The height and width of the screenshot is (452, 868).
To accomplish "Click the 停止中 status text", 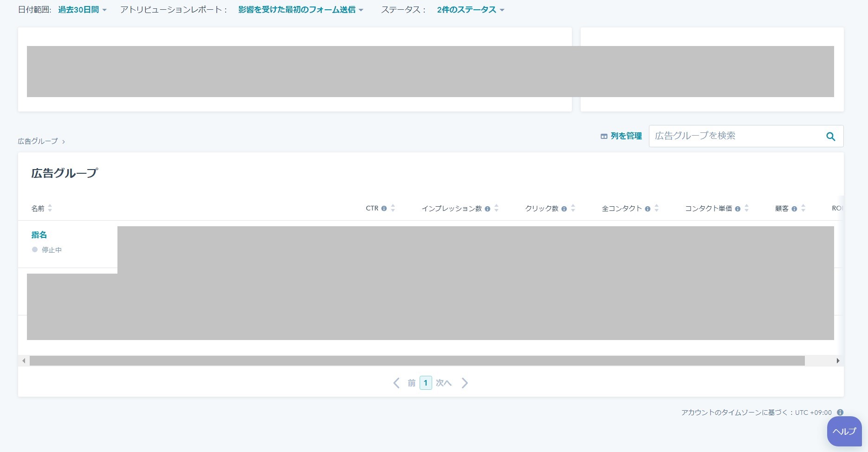I will 52,250.
